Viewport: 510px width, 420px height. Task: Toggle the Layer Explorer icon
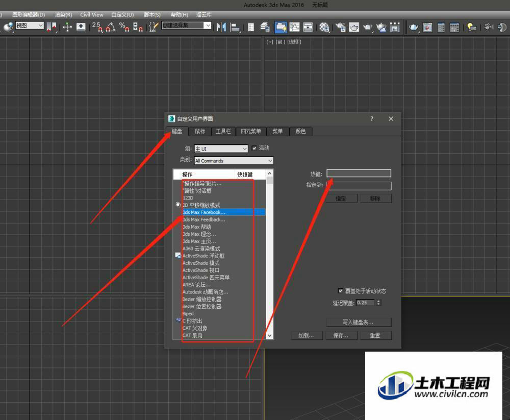click(265, 27)
